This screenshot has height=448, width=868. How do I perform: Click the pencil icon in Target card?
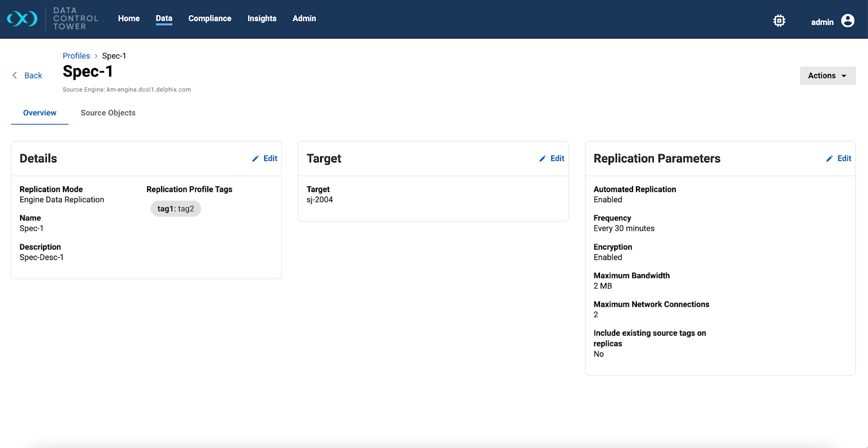coord(542,159)
